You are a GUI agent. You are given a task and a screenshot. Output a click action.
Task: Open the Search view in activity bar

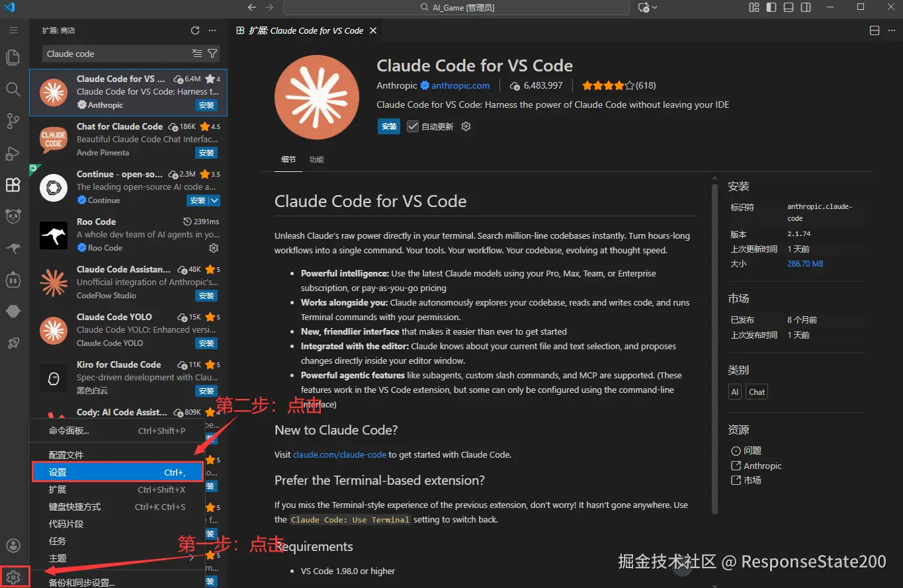click(x=13, y=89)
